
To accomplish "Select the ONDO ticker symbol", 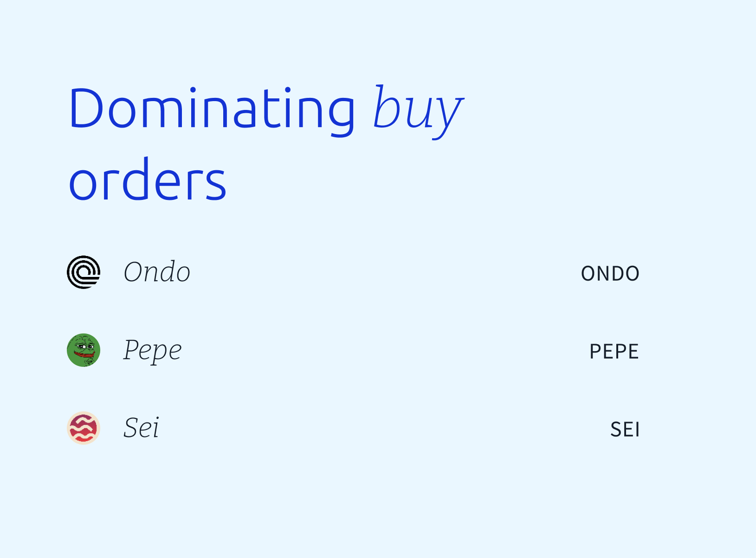I will (610, 274).
